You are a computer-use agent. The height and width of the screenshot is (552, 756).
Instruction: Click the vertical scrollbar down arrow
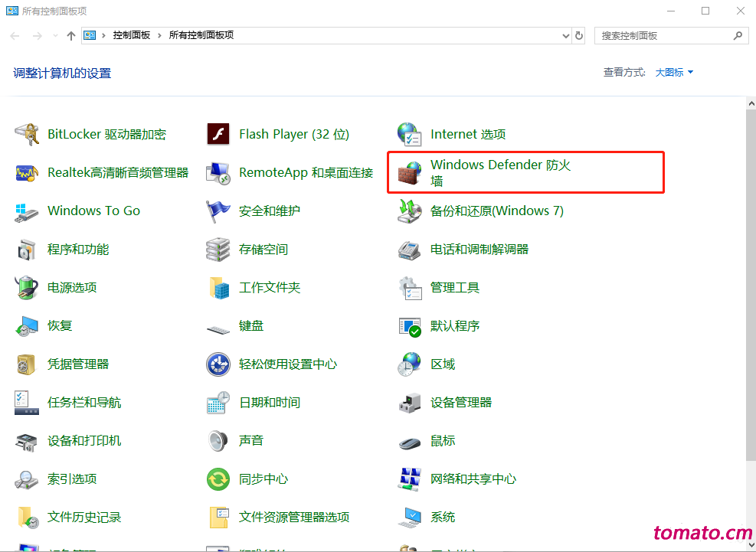(751, 545)
